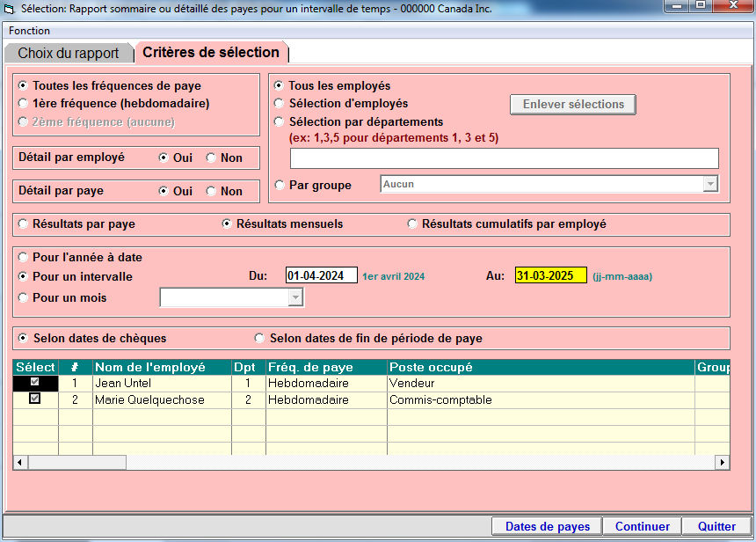Expand the Par groupe dropdown
Viewport: 756px width, 542px height.
tap(710, 184)
